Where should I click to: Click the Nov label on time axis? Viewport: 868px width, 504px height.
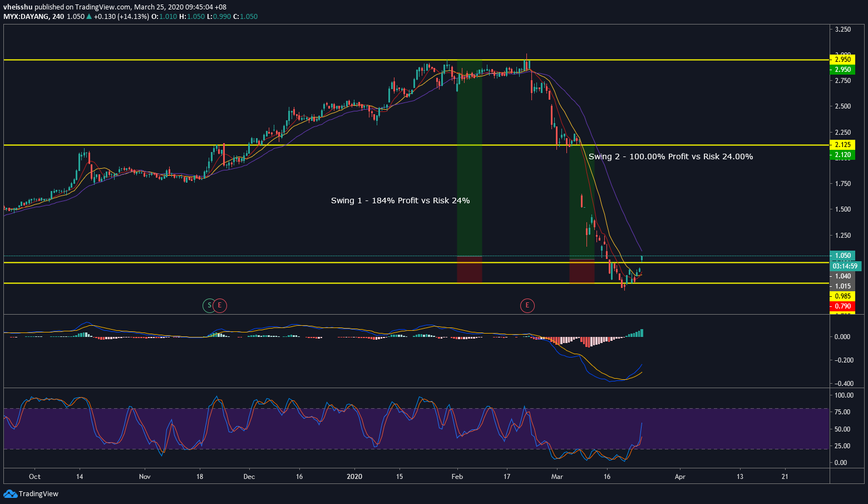(145, 477)
